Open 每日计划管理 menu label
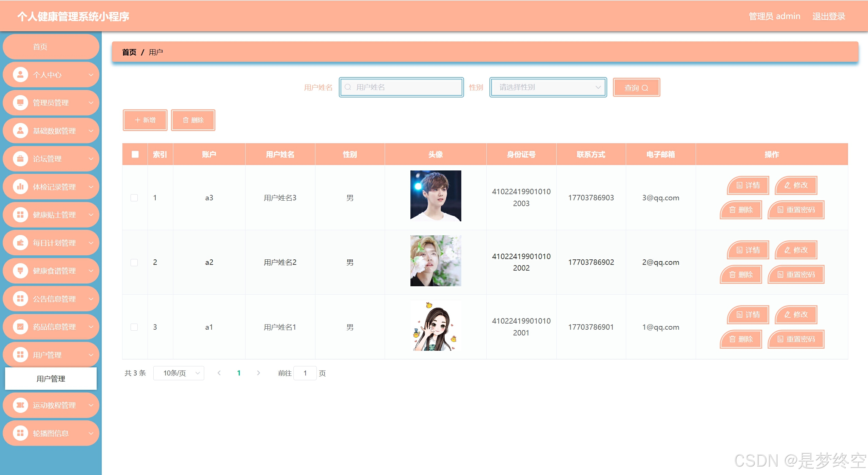The width and height of the screenshot is (868, 475). tap(54, 243)
